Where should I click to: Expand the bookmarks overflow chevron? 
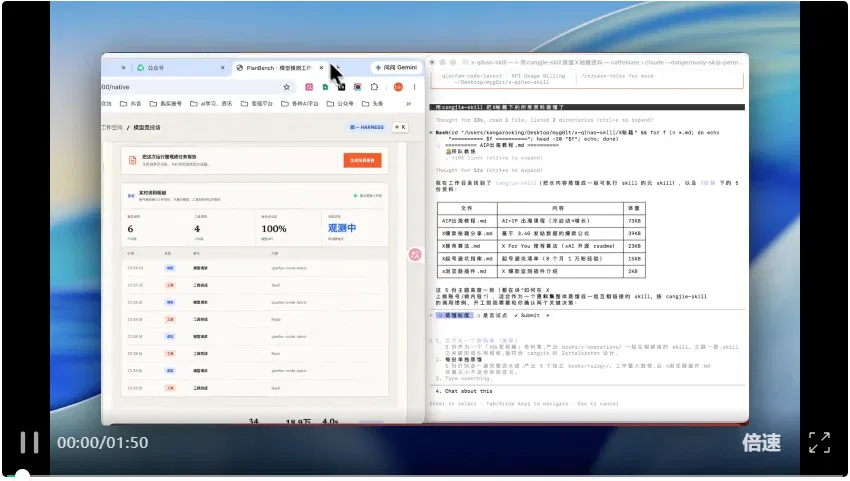(408, 104)
